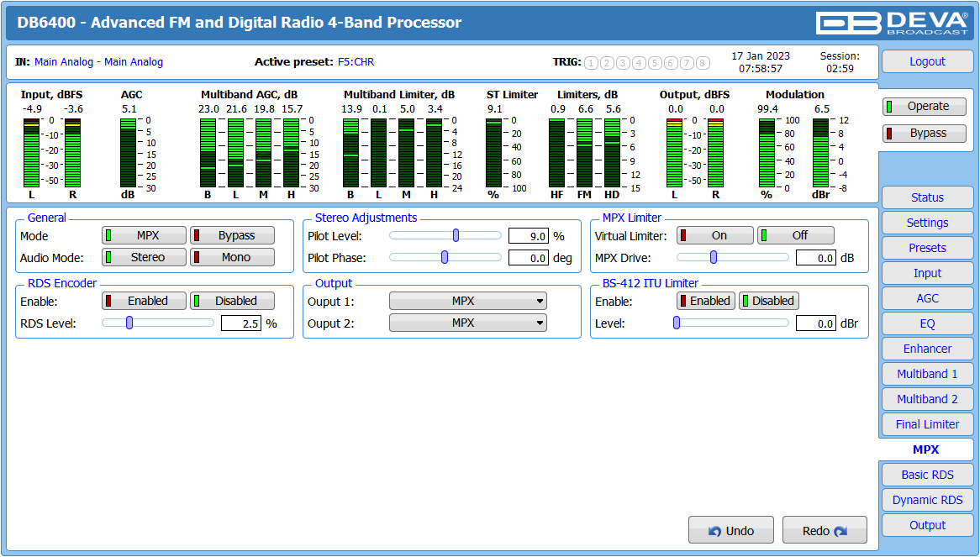Click the Modulation percent meter
980x557 pixels.
click(767, 153)
